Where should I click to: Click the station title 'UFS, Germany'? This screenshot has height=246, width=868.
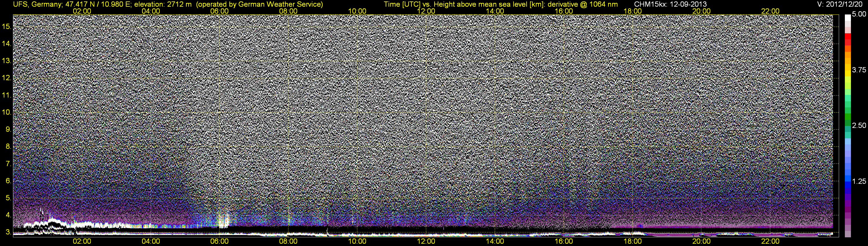tap(37, 4)
